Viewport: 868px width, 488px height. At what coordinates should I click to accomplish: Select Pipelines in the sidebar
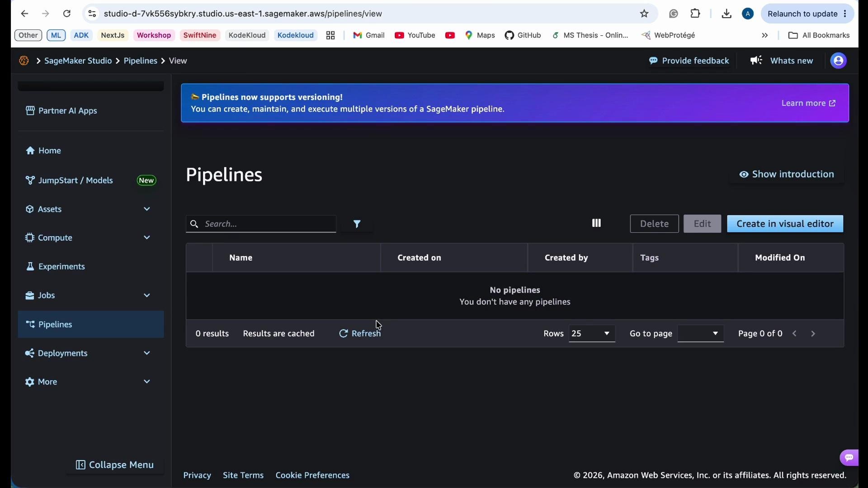(90, 324)
